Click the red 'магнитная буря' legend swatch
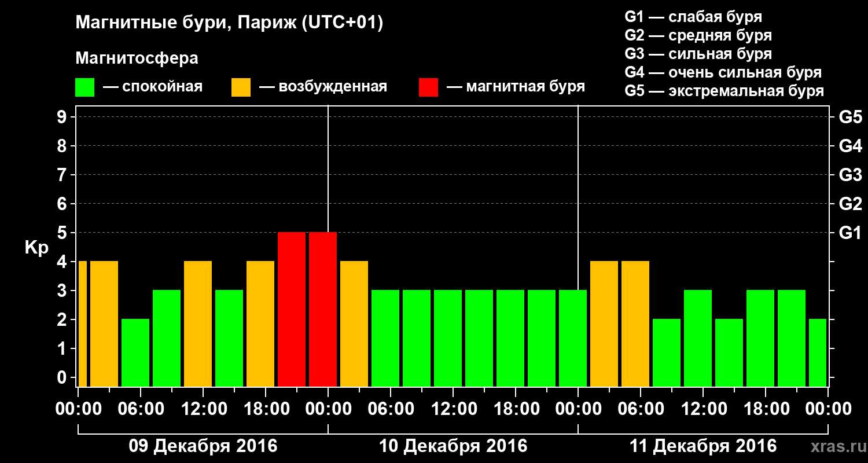This screenshot has width=868, height=463. click(x=428, y=87)
